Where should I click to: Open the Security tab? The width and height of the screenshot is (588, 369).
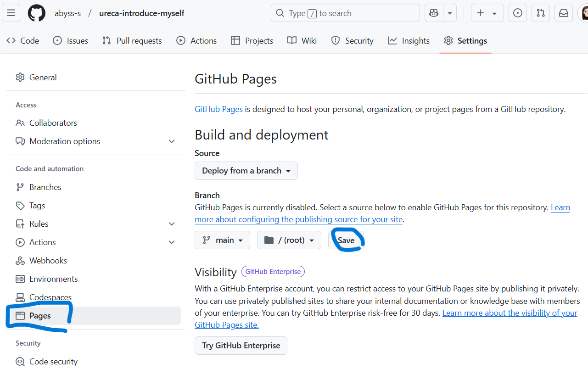point(353,40)
